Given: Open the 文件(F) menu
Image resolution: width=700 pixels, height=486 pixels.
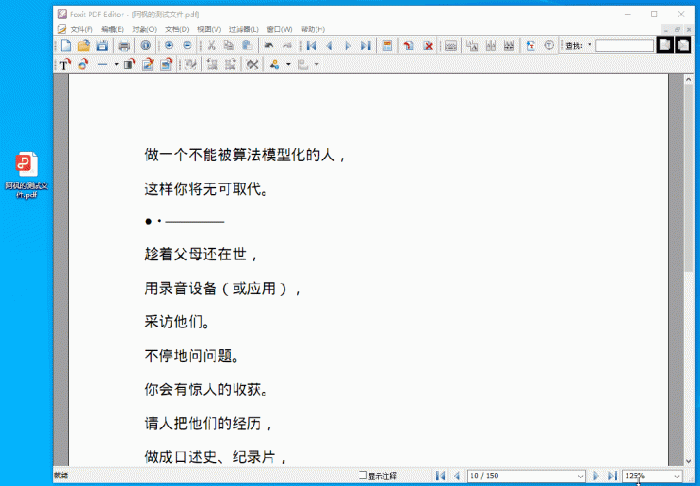Looking at the screenshot, I should click(x=81, y=29).
